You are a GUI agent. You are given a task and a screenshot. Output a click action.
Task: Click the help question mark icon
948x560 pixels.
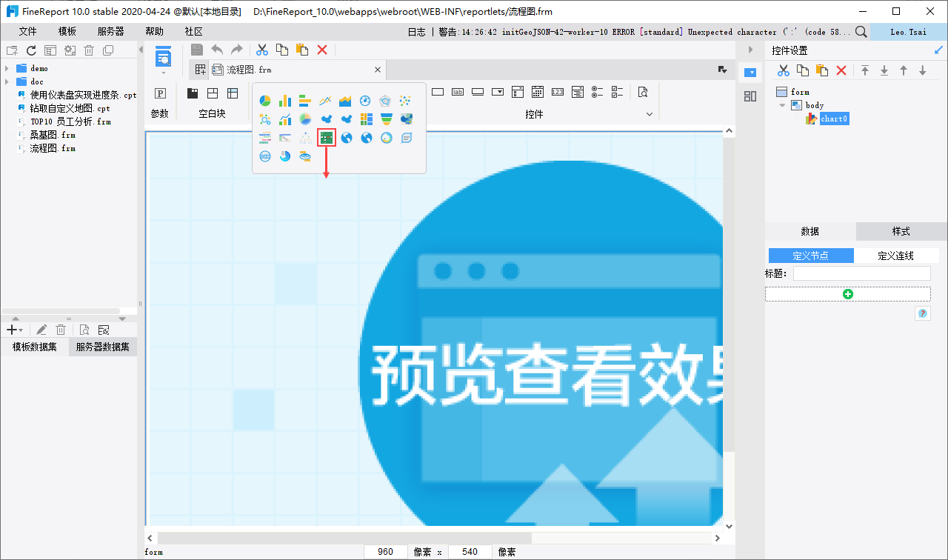point(923,314)
